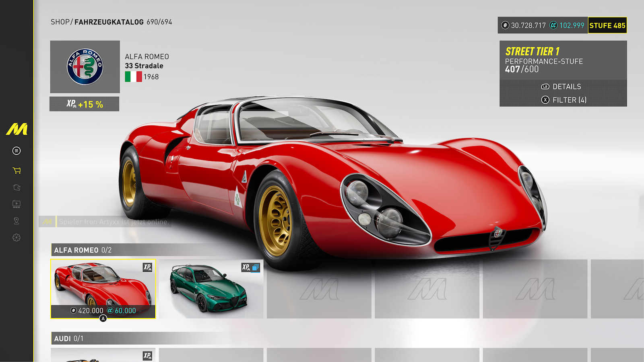Click the A button prompt under the 33 Stradale tile
This screenshot has height=362, width=644.
(x=103, y=319)
